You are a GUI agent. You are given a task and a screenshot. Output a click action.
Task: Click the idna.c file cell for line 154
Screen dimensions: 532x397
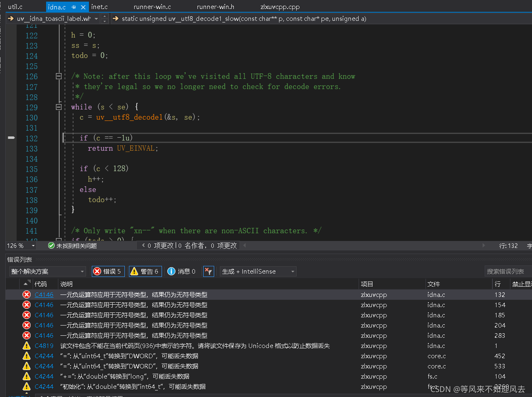click(x=436, y=305)
